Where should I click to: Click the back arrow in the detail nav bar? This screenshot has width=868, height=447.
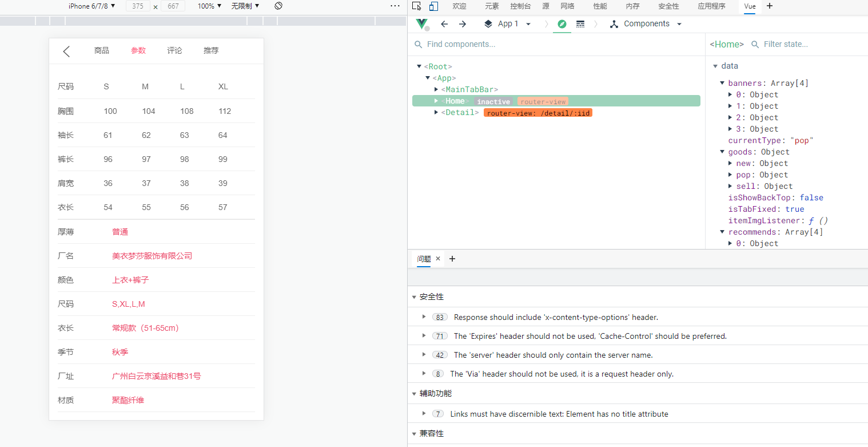click(x=66, y=52)
